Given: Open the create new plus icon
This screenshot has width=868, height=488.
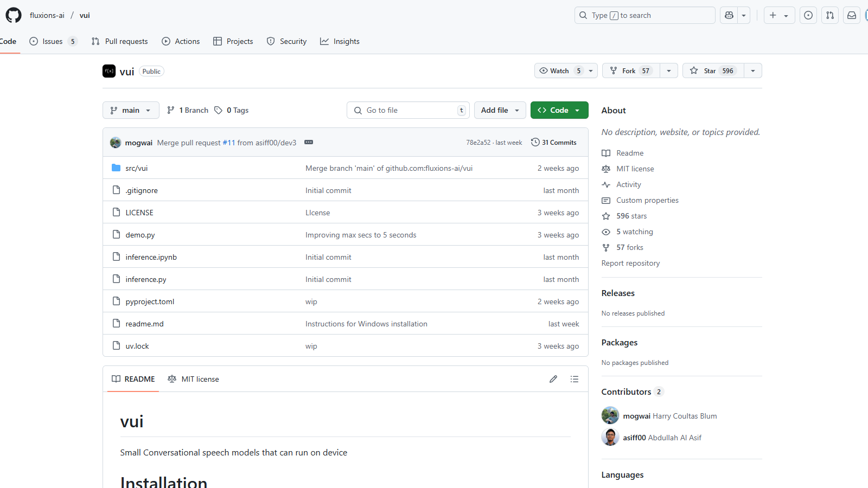Looking at the screenshot, I should pos(773,15).
